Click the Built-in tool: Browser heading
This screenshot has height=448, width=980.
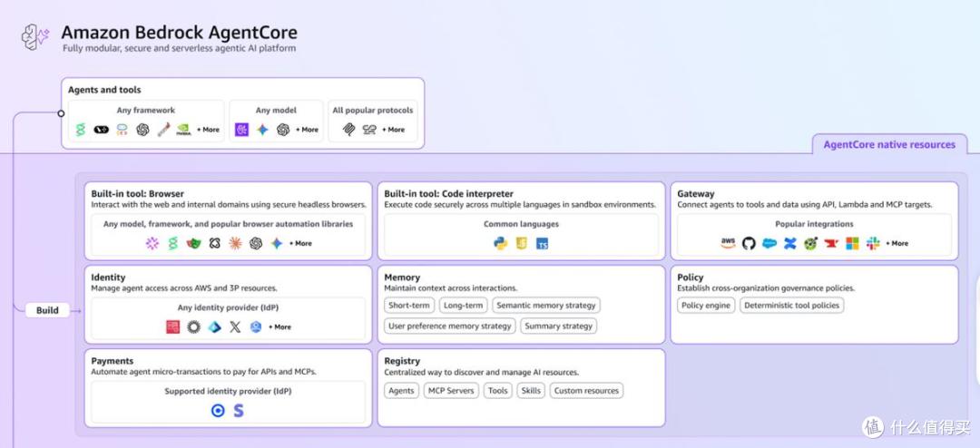(x=138, y=194)
